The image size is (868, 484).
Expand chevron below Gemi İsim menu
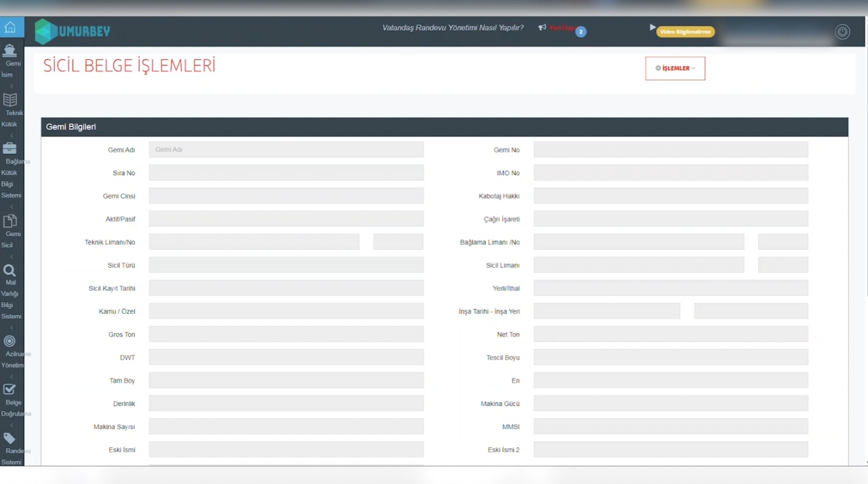click(11, 86)
